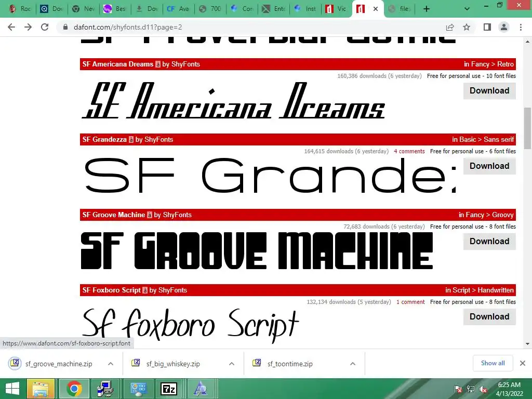Viewport: 532px width, 399px height.
Task: Open ShyFonts author link on SF Grandezza
Action: click(159, 139)
